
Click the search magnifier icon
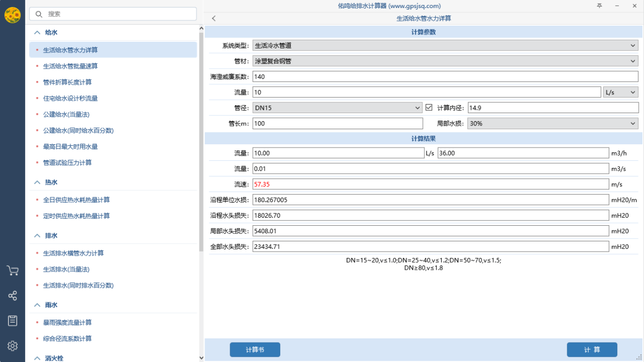click(39, 14)
